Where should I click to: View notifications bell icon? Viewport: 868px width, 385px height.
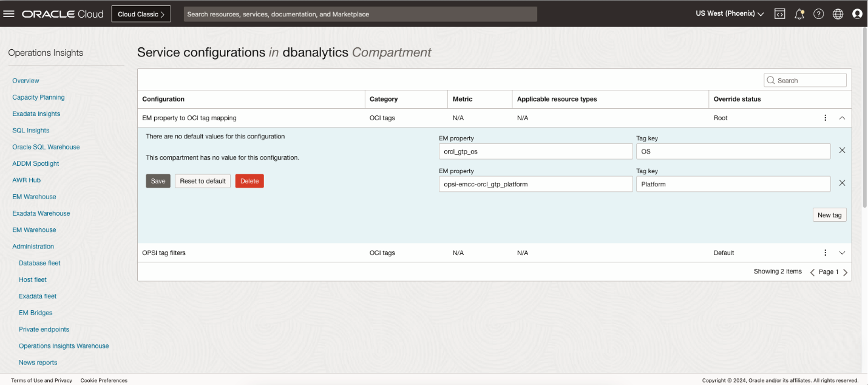coord(799,14)
